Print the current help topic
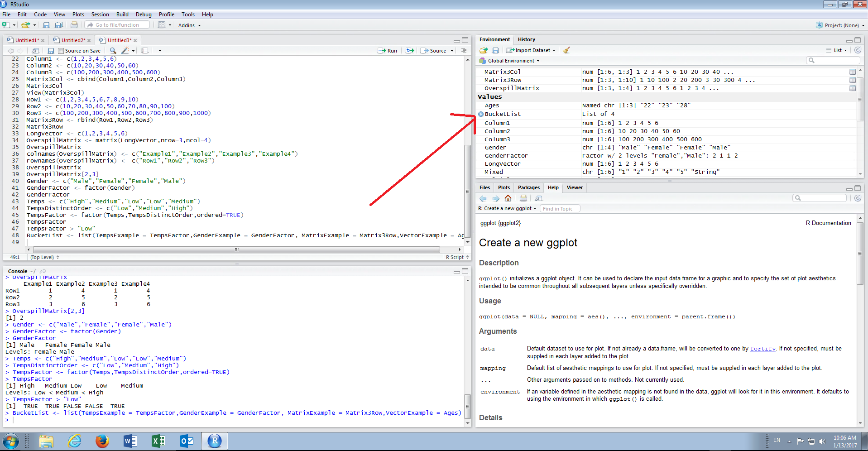Viewport: 868px width, 451px height. (523, 198)
